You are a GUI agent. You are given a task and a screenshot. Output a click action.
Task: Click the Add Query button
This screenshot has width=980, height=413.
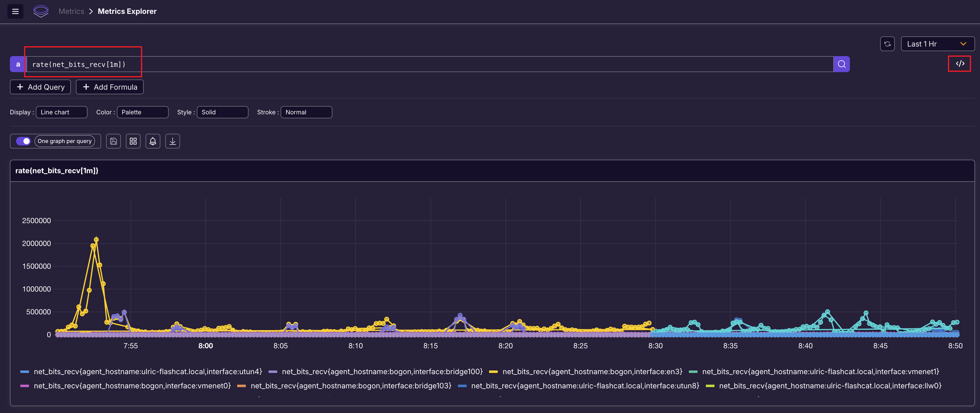[x=41, y=87]
